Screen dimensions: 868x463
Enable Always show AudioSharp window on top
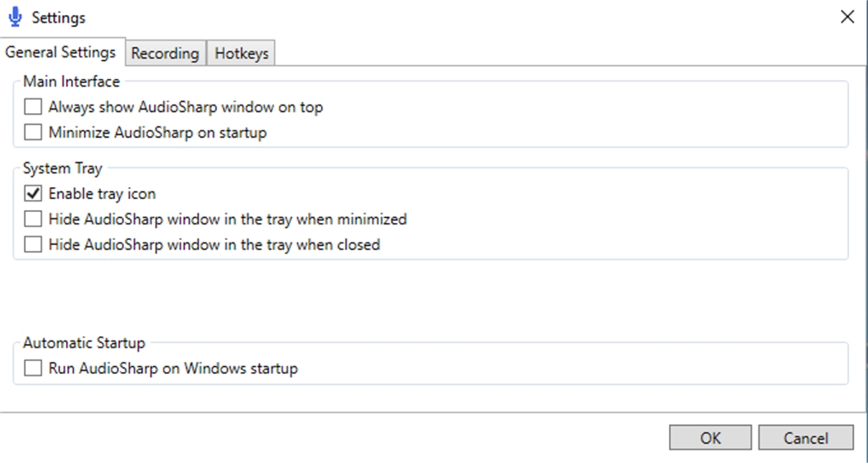pos(33,107)
